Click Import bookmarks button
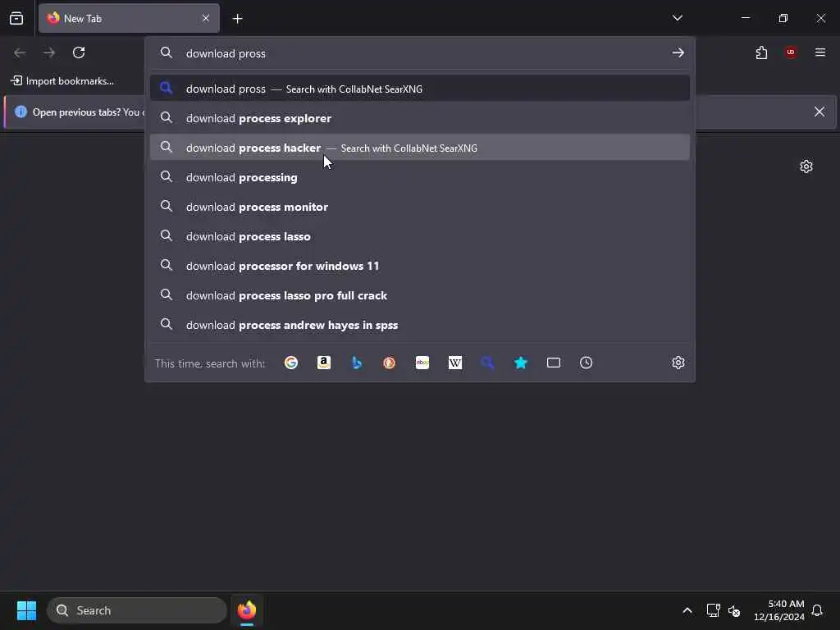The image size is (840, 630). tap(62, 81)
